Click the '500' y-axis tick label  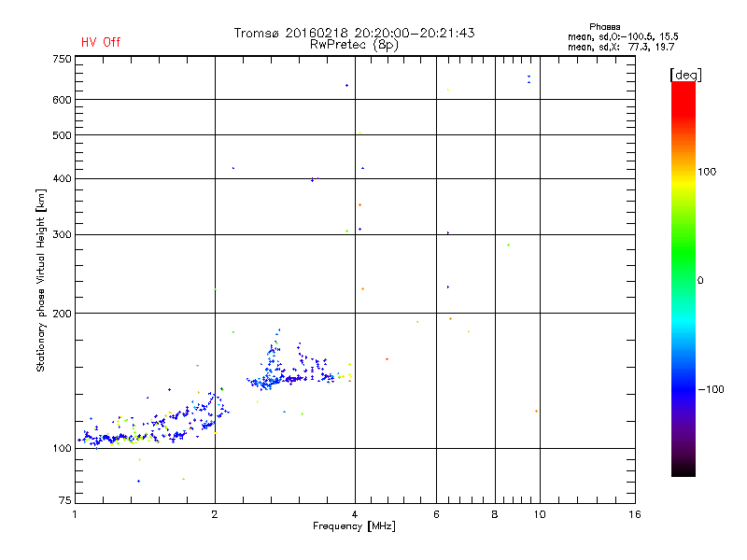(62, 135)
